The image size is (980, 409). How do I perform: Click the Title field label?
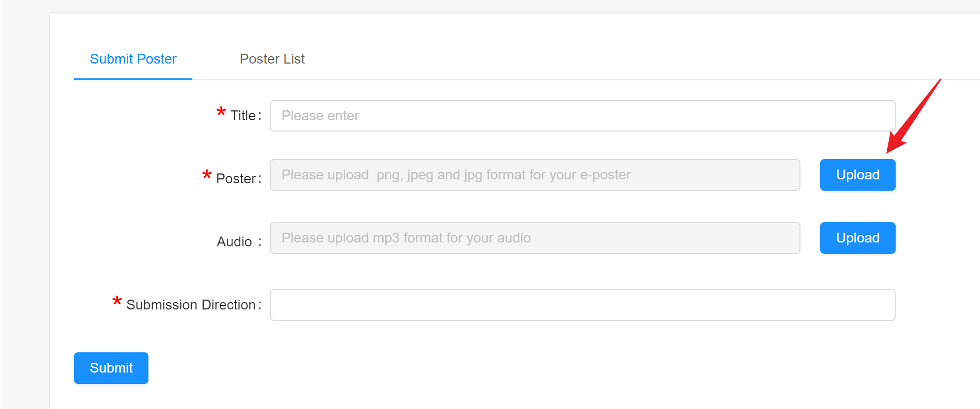click(x=243, y=116)
